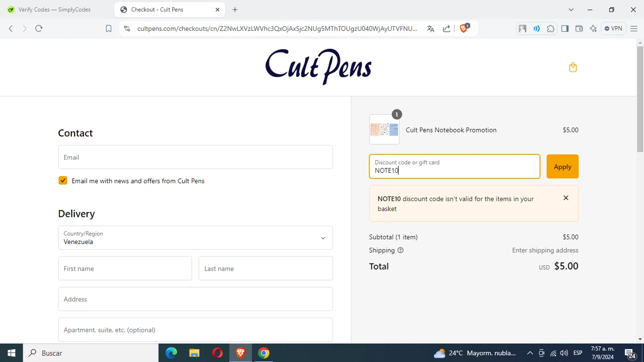Click the ESP language indicator

click(578, 353)
